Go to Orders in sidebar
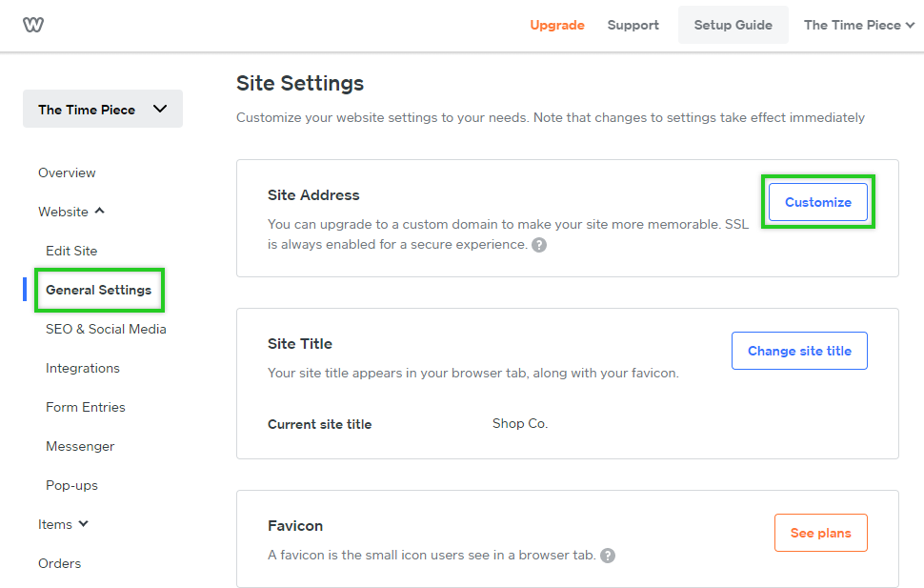The image size is (924, 588). click(59, 563)
